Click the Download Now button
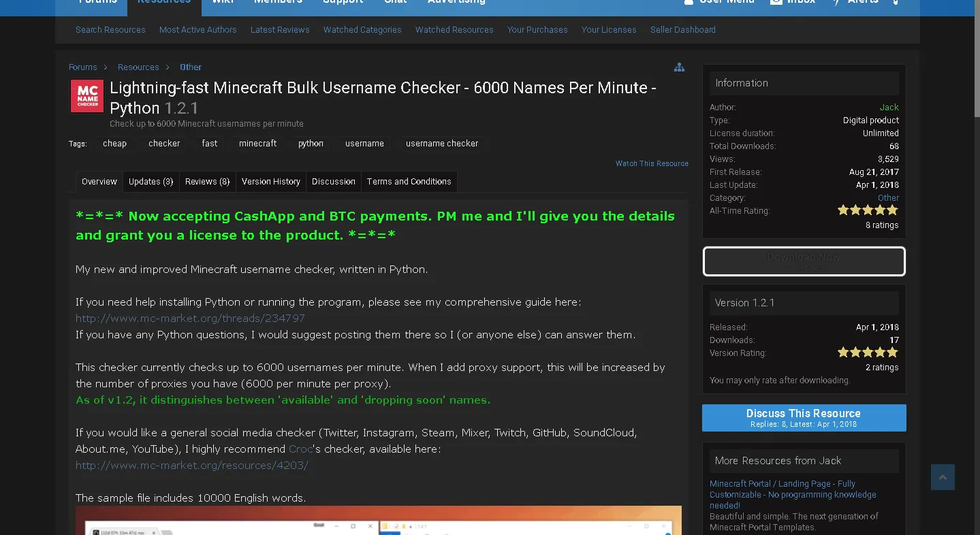 click(x=804, y=261)
